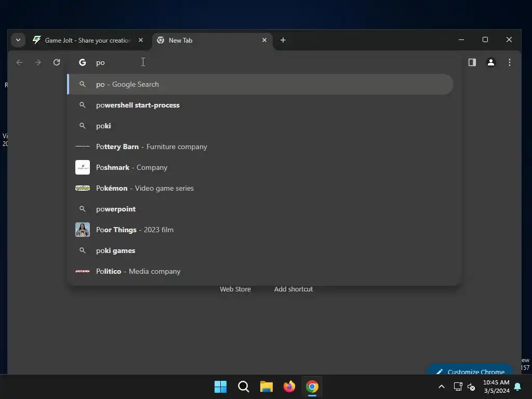Pick the 'poki games' suggestion
532x399 pixels.
coord(260,251)
